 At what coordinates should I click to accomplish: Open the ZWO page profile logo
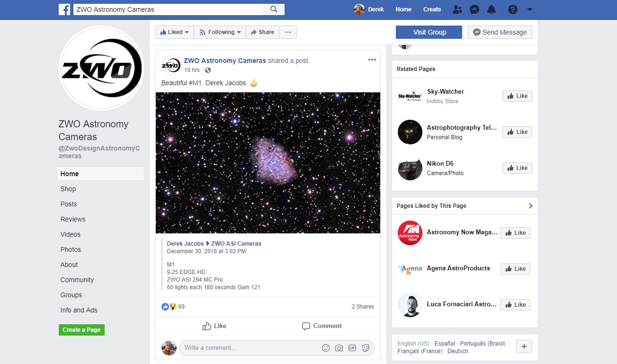point(101,69)
